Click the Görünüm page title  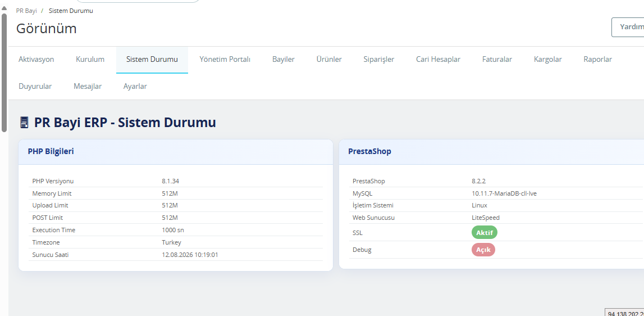coord(47,28)
